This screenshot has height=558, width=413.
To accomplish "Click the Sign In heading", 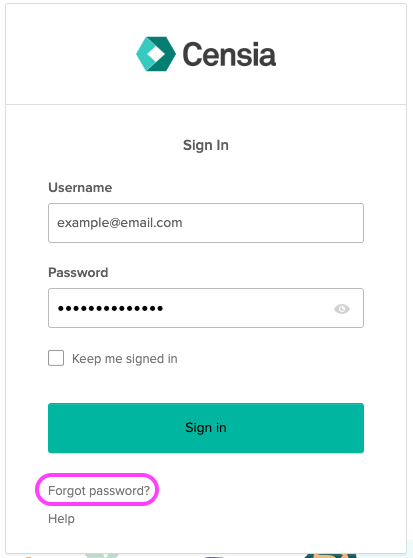I will point(206,145).
